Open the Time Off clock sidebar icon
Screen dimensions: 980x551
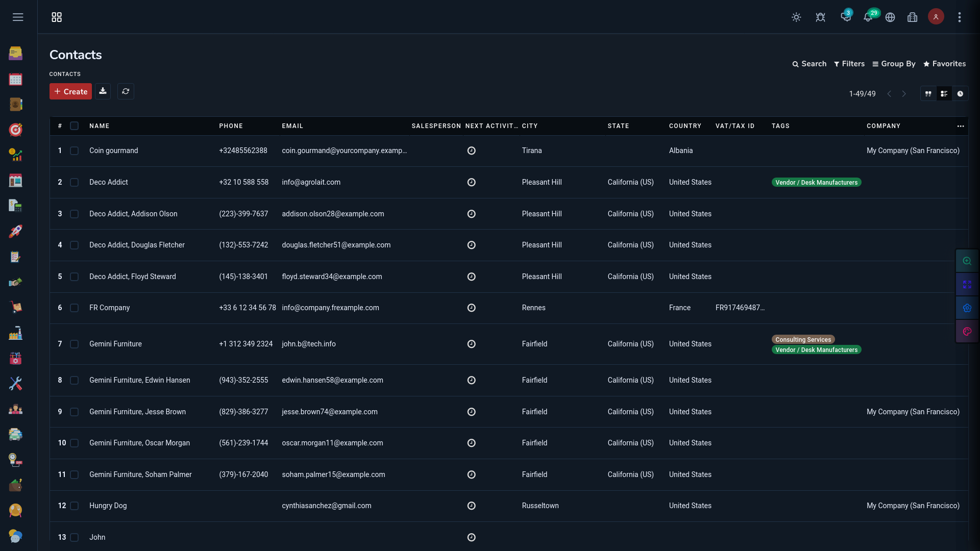[15, 460]
